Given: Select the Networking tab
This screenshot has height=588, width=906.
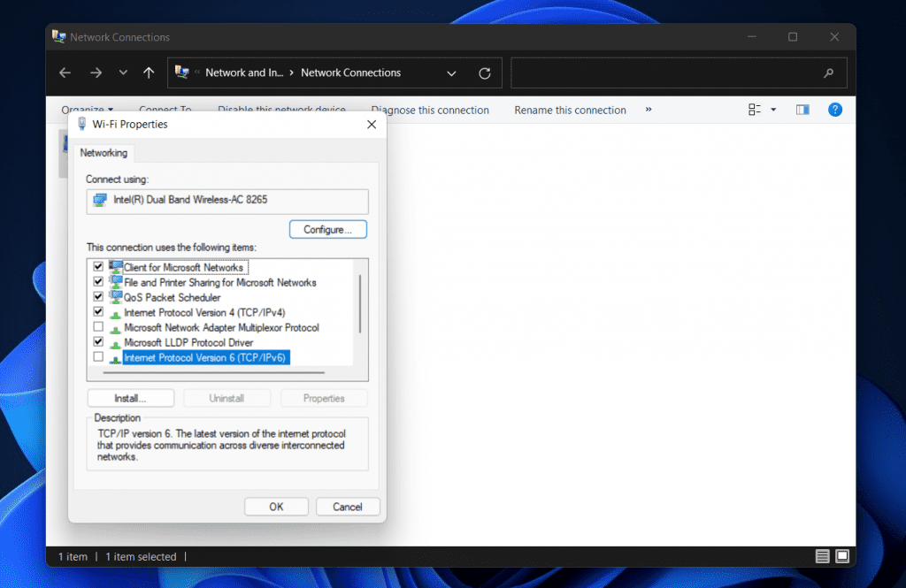Looking at the screenshot, I should pyautogui.click(x=104, y=153).
